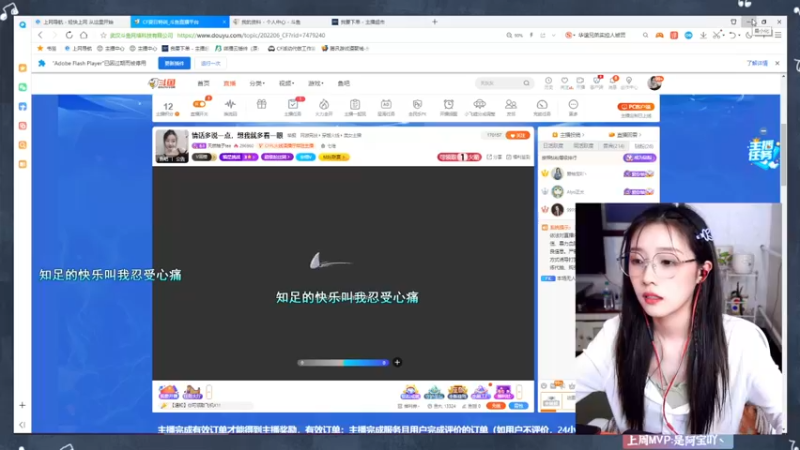This screenshot has width=800, height=450.
Task: Click the AD screen toolbar icon
Action: pyautogui.click(x=386, y=104)
